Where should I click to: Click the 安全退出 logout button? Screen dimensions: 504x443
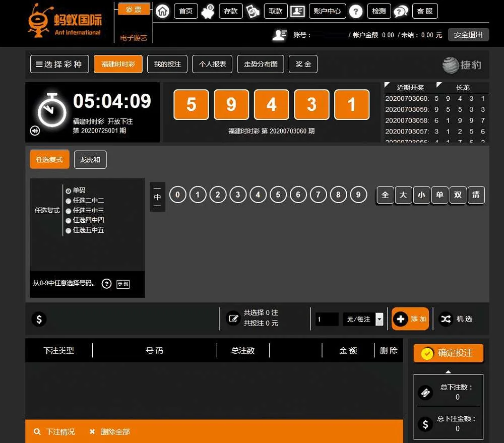468,35
